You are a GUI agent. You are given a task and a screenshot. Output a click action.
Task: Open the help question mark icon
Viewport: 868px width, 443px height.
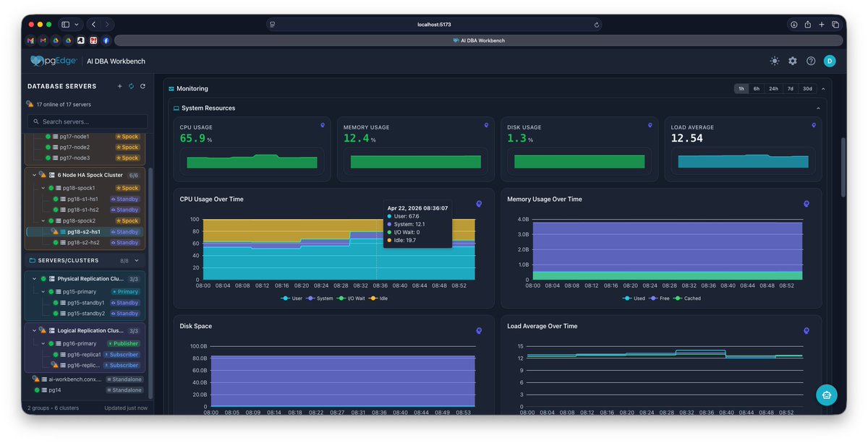tap(811, 61)
